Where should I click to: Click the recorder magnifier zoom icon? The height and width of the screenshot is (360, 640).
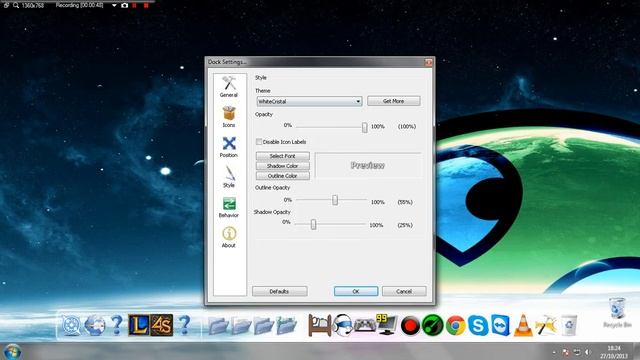(16, 5)
